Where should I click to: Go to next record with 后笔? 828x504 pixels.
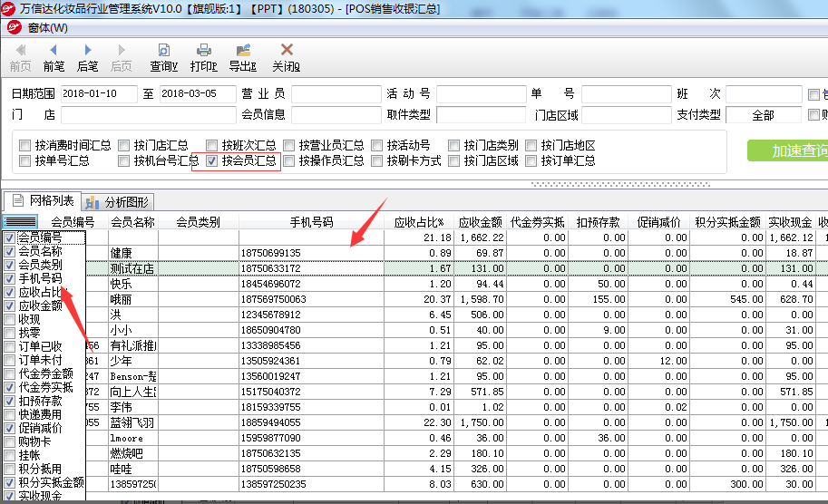[87, 58]
